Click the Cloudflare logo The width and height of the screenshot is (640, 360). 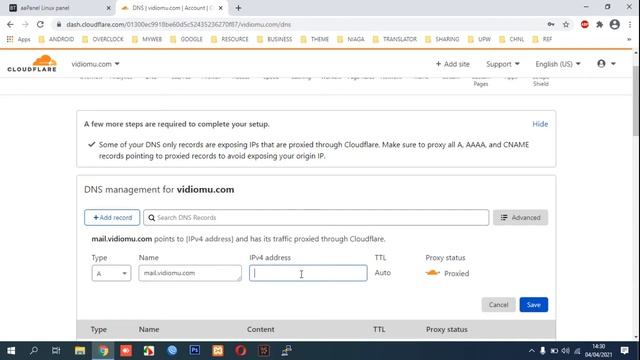[32, 64]
